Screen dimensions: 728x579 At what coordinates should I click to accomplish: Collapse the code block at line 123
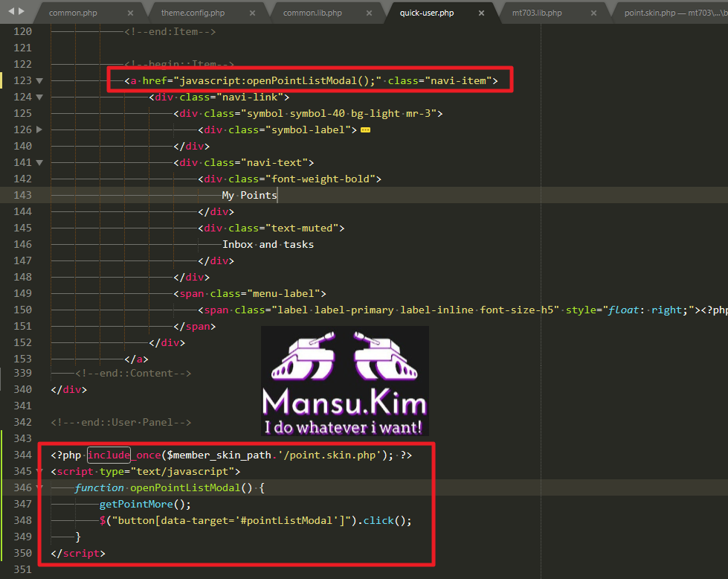[39, 80]
